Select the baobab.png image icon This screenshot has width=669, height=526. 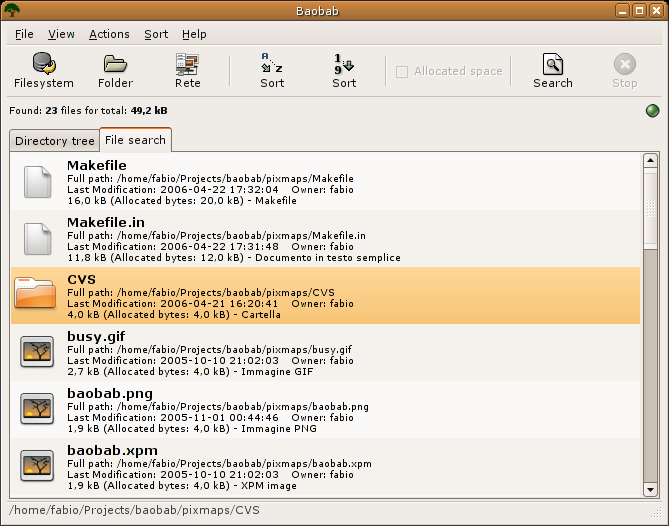[x=37, y=409]
